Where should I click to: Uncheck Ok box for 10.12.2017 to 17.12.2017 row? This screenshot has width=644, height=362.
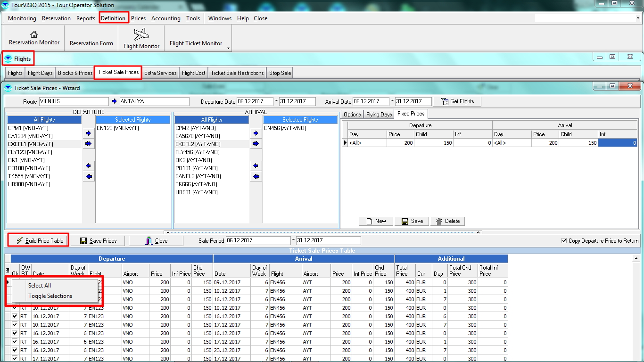tap(15, 325)
